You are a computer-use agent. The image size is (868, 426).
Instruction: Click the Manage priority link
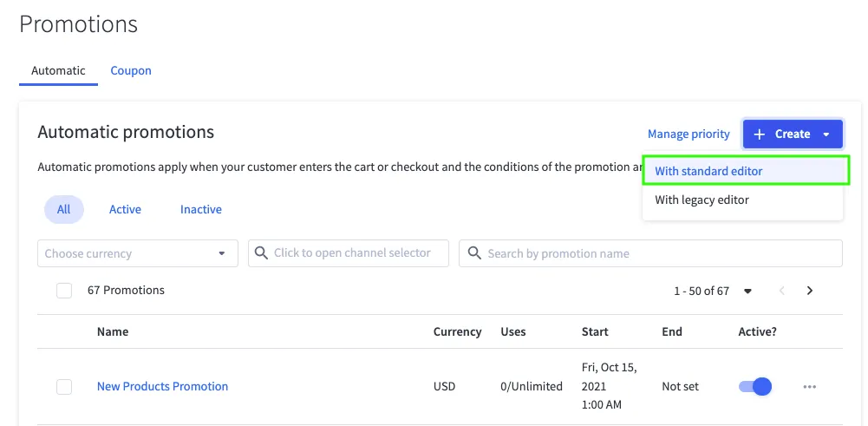pyautogui.click(x=689, y=134)
